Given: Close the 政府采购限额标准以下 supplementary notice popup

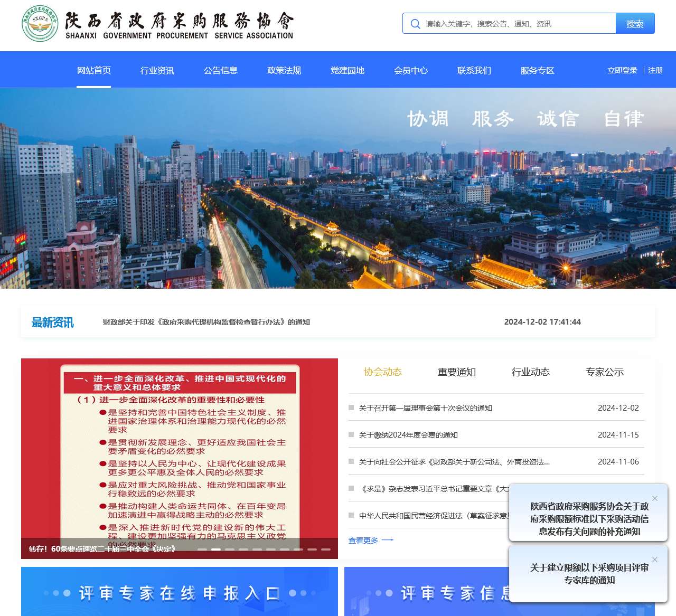Looking at the screenshot, I should click(x=655, y=498).
